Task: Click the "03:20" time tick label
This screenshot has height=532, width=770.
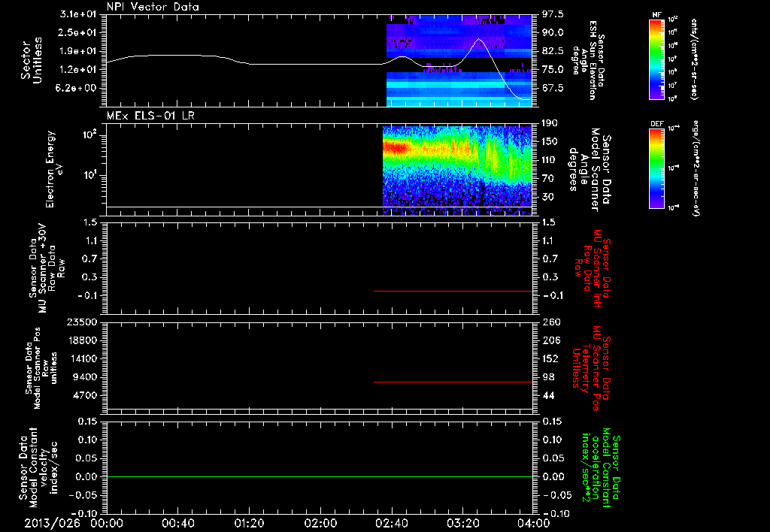Action: coord(462,523)
